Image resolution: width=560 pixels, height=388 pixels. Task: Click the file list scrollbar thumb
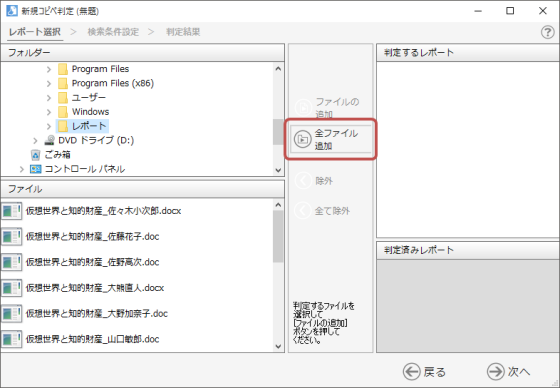click(278, 236)
